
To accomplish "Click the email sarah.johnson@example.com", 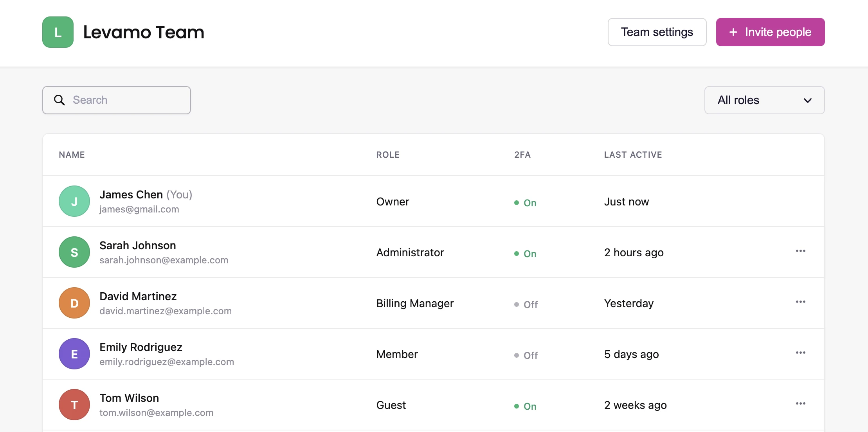I will (x=164, y=260).
